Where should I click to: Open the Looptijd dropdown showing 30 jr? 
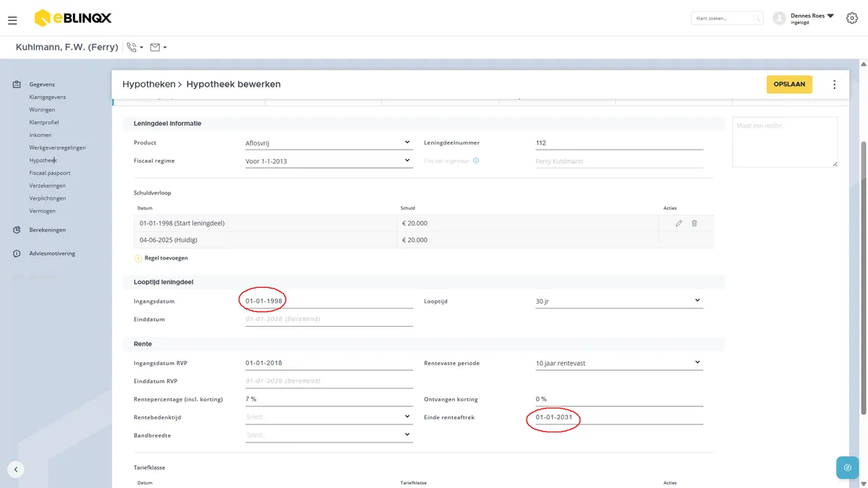point(619,301)
